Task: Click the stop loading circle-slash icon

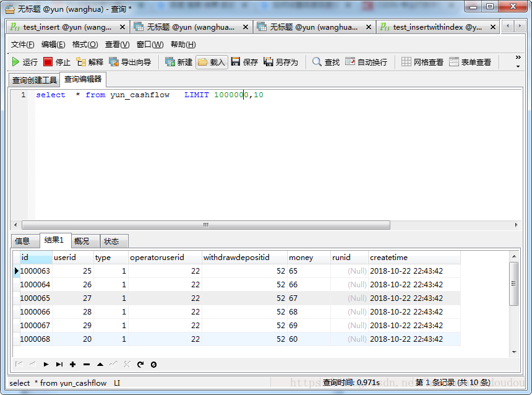Action: pyautogui.click(x=153, y=365)
